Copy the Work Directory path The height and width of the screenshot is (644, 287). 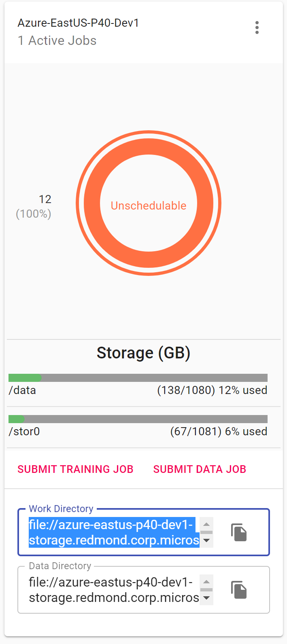tap(238, 532)
